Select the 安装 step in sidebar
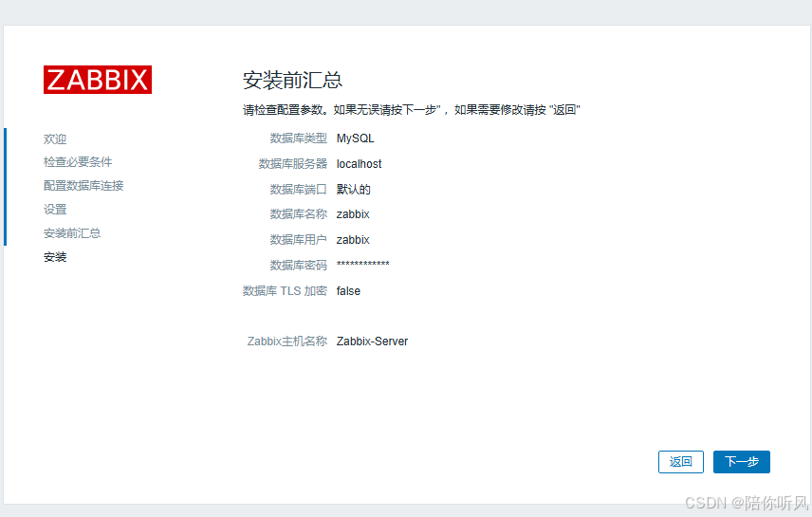The width and height of the screenshot is (812, 517). coord(55,257)
